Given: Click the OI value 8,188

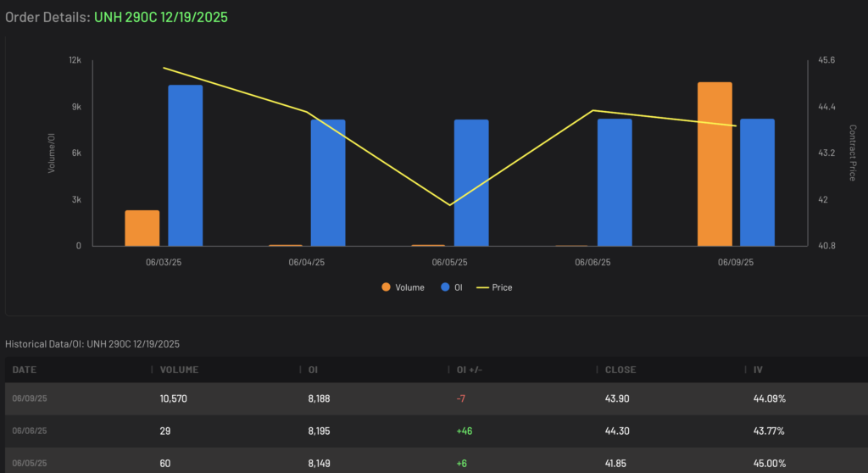Looking at the screenshot, I should click(319, 398).
